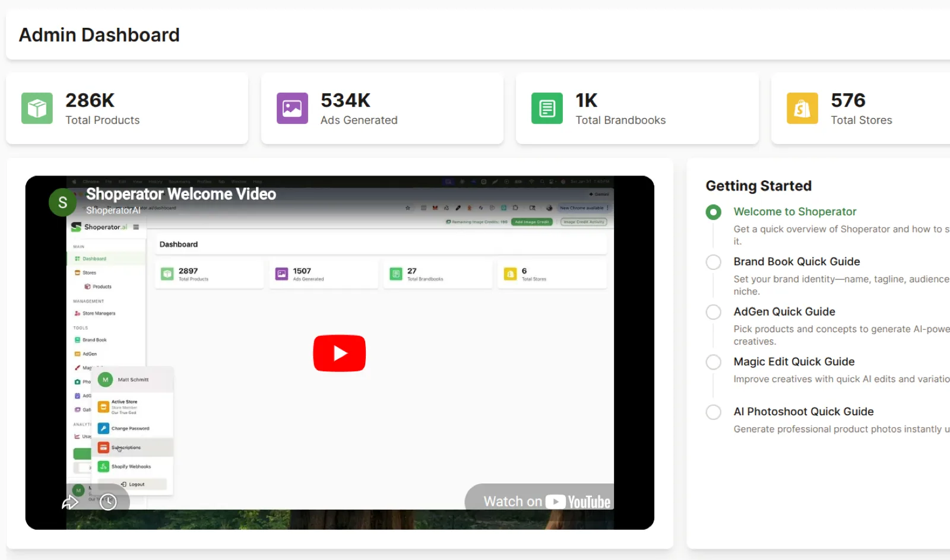950x560 pixels.
Task: Click the 'Total Brandbooks' label text
Action: pos(620,120)
